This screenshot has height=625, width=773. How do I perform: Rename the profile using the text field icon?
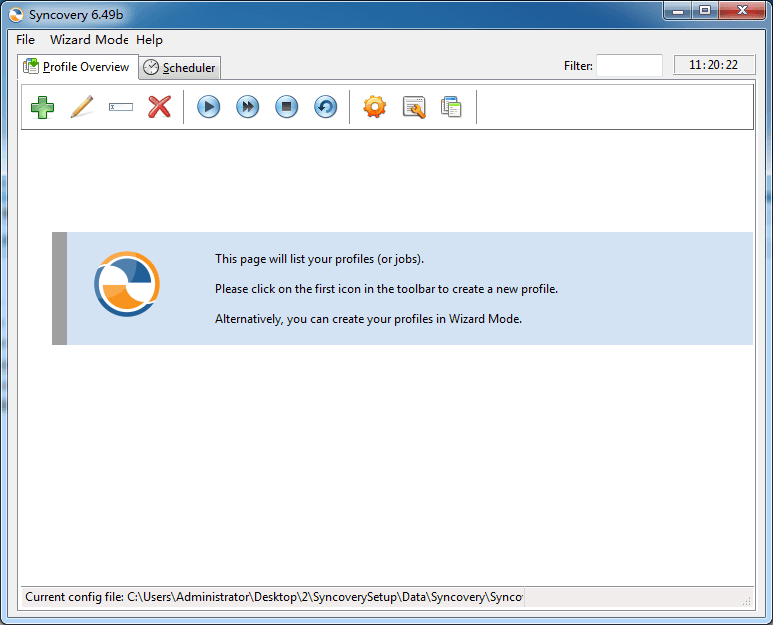click(121, 107)
